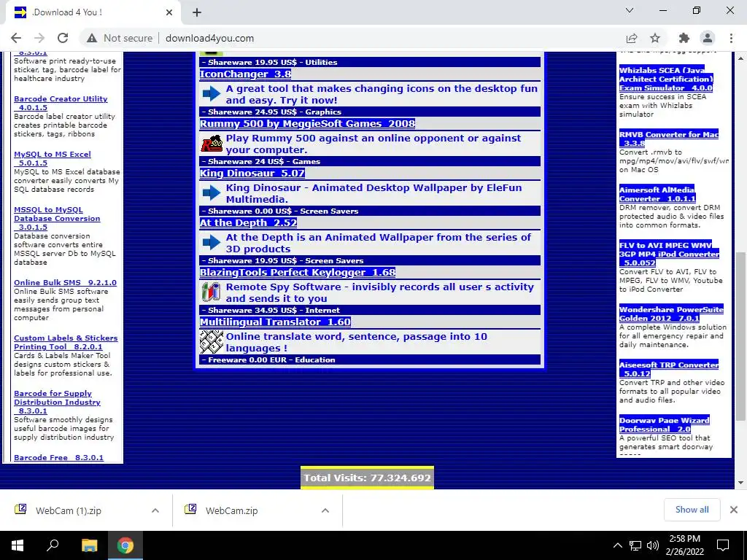
Task: Click the scrollbar down arrow
Action: 741,483
